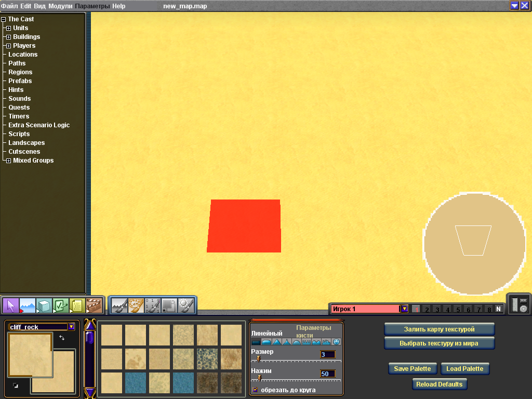This screenshot has width=532, height=399.
Task: Open the cliff_rock texture set dropdown
Action: [x=71, y=327]
